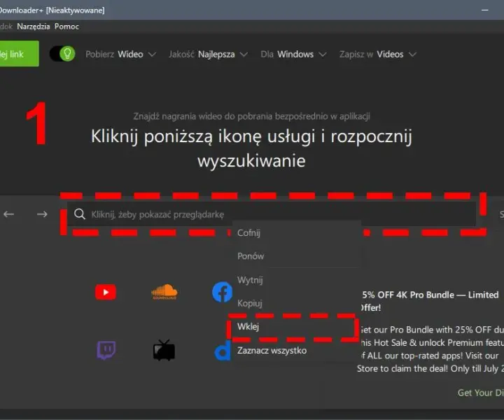Go forward with the right arrow

point(42,214)
